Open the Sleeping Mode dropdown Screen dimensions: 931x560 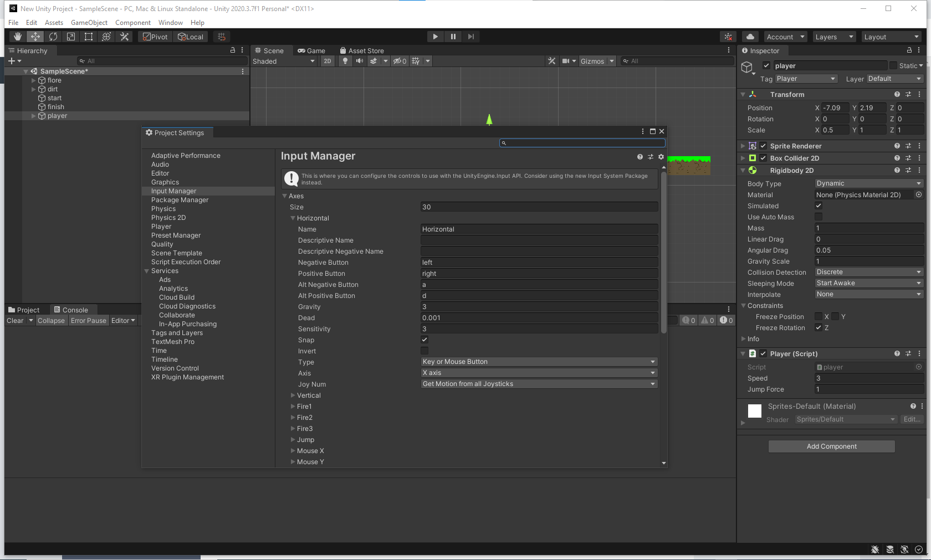869,283
